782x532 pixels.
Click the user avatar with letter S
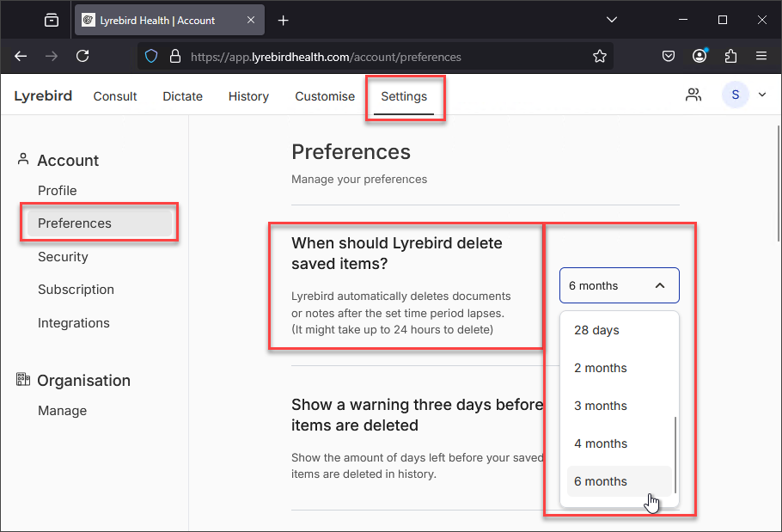point(735,95)
